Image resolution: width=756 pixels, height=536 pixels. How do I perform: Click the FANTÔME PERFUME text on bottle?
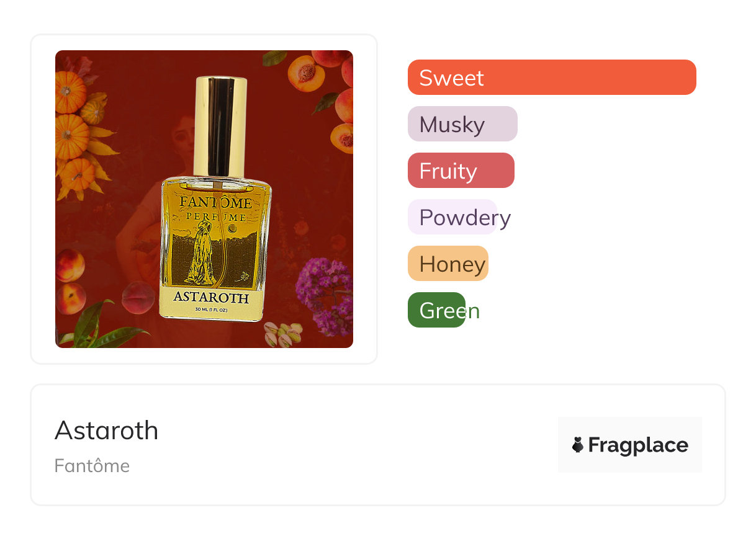pyautogui.click(x=215, y=209)
